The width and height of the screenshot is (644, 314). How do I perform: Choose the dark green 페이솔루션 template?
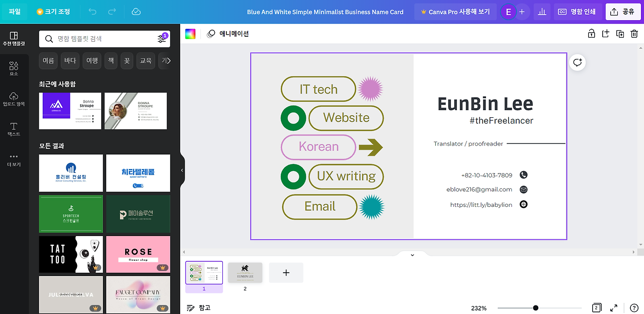(138, 214)
